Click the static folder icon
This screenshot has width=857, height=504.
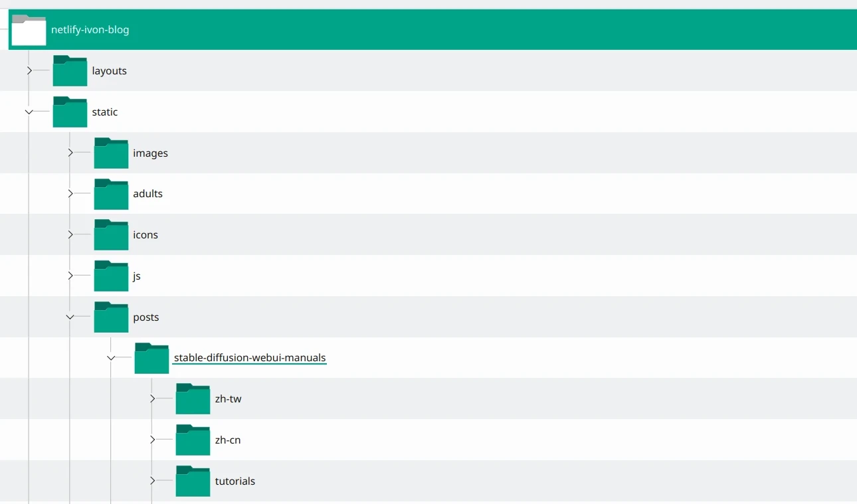click(70, 112)
